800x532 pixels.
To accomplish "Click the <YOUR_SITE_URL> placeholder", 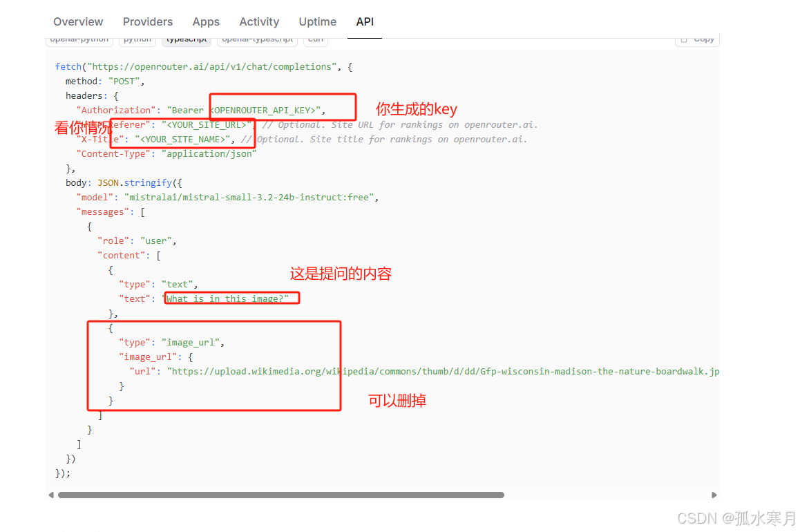I will pyautogui.click(x=207, y=125).
